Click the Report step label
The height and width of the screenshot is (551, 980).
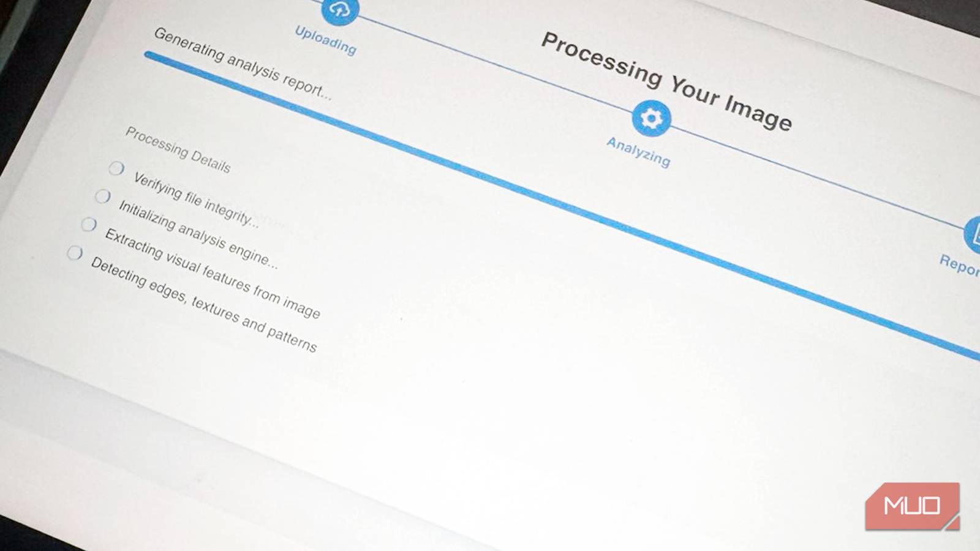click(x=960, y=264)
